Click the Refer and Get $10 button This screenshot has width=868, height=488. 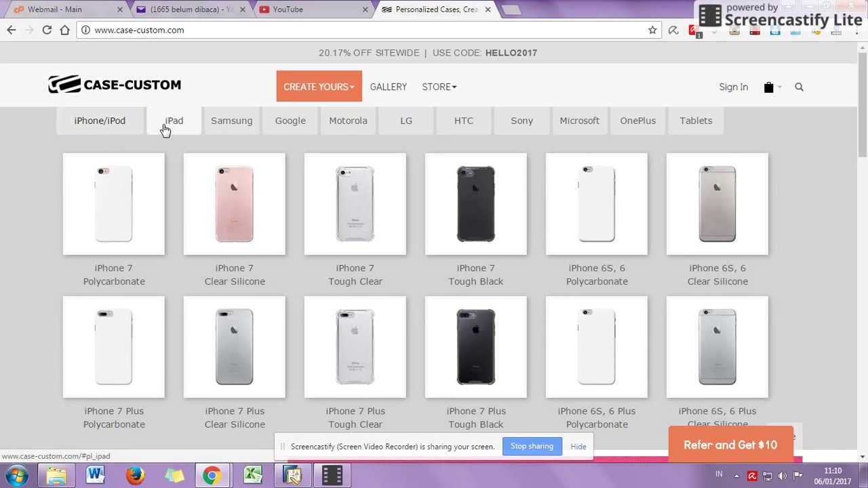(x=730, y=445)
